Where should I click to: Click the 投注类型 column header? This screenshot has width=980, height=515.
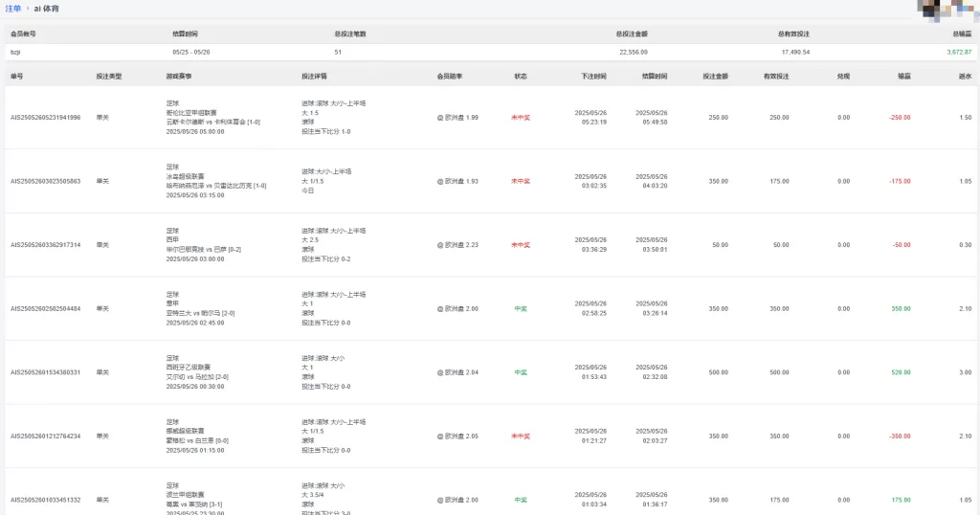tap(109, 77)
